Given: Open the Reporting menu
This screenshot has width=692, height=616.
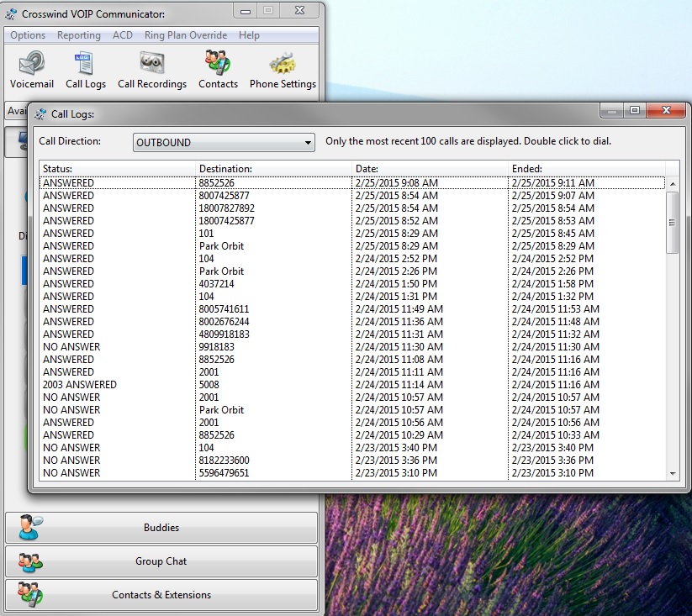Looking at the screenshot, I should point(78,35).
